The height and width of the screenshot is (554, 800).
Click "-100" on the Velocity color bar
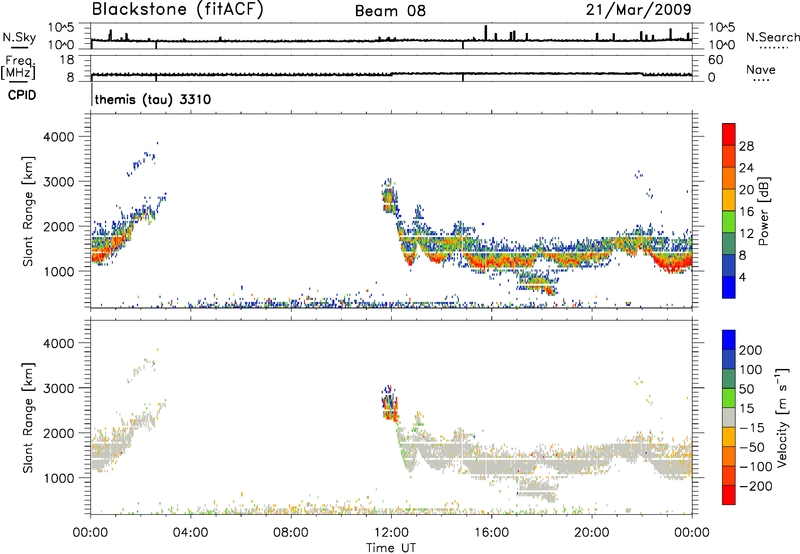click(756, 467)
